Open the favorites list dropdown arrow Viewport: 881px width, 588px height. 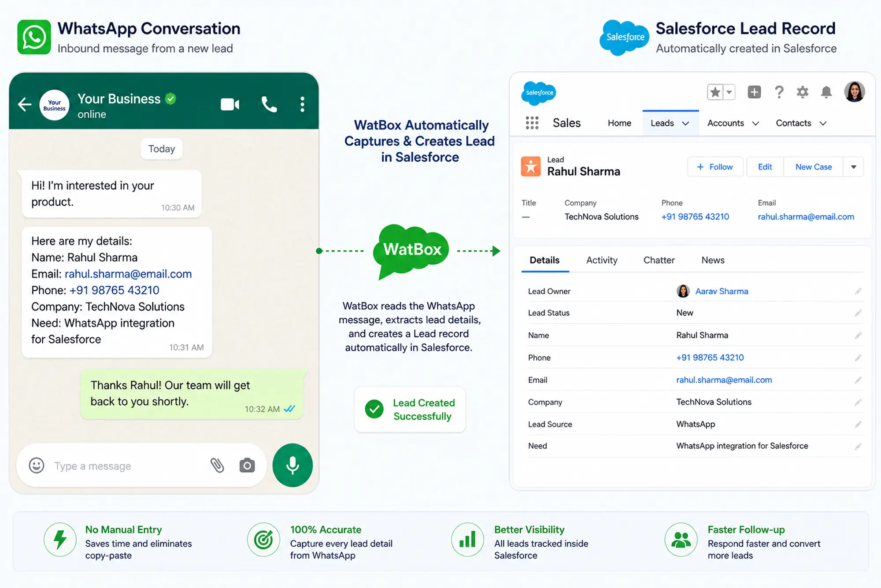pyautogui.click(x=729, y=92)
